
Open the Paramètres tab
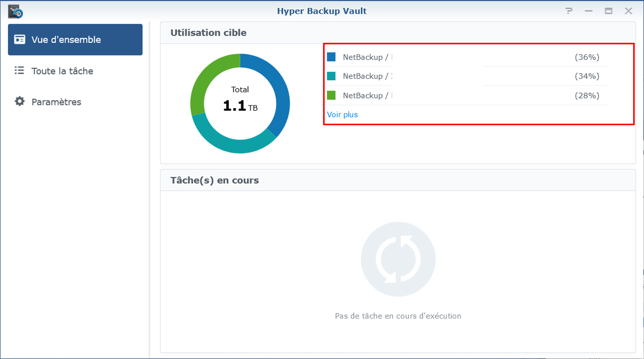[x=75, y=102]
